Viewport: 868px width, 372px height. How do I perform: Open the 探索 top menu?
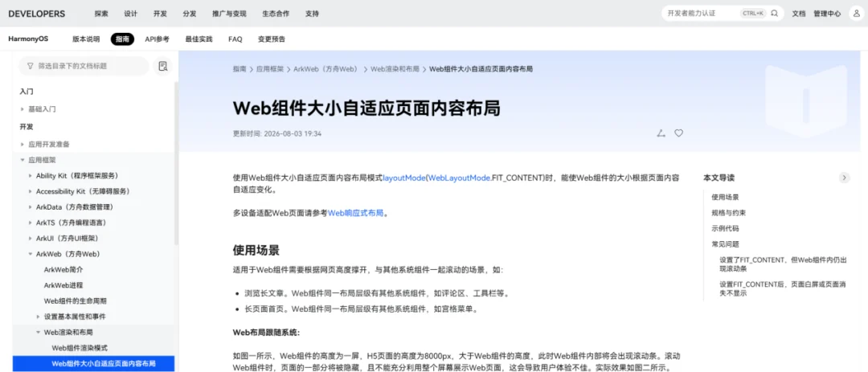click(x=101, y=14)
